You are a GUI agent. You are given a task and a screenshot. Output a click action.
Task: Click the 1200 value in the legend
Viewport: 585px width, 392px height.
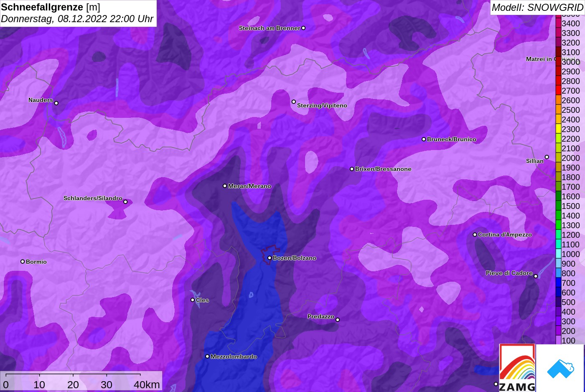571,235
